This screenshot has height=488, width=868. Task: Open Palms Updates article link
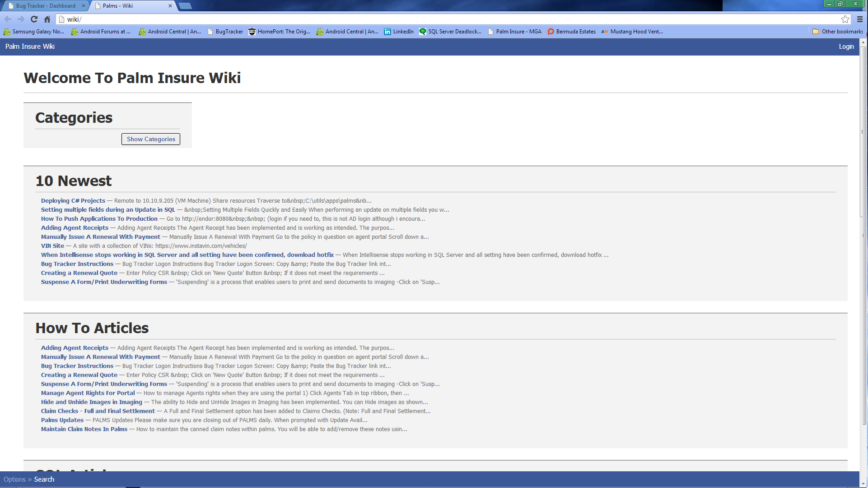62,420
